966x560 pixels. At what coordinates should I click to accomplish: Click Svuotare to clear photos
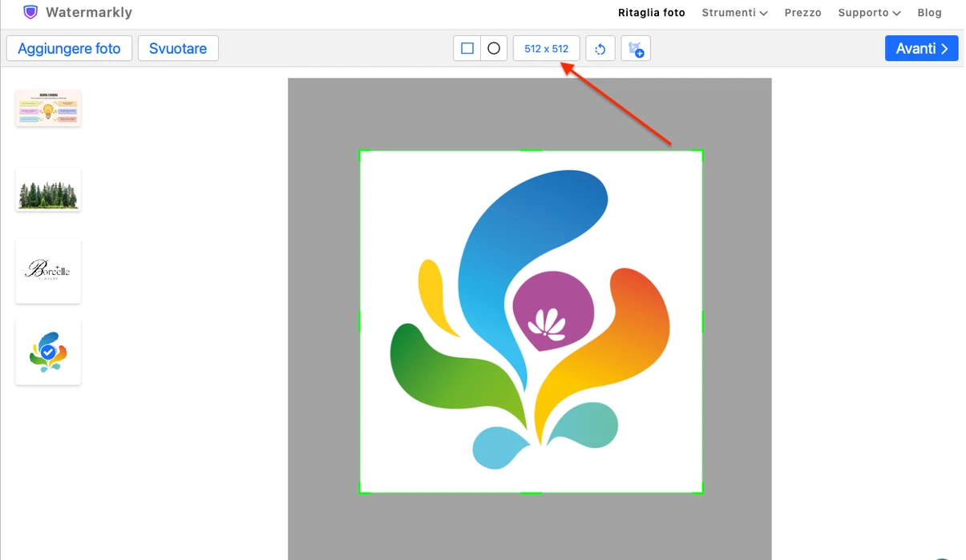178,48
